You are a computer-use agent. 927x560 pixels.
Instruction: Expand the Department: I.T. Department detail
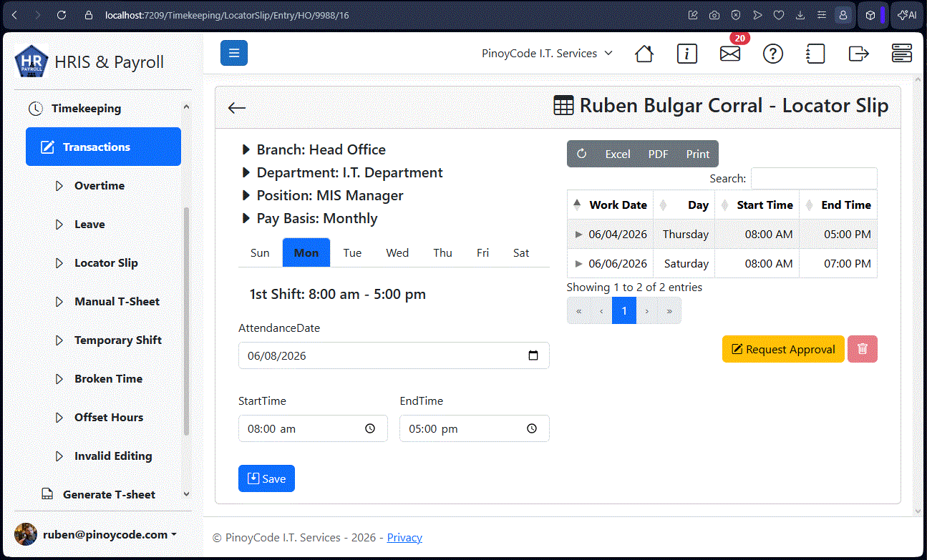pos(342,172)
